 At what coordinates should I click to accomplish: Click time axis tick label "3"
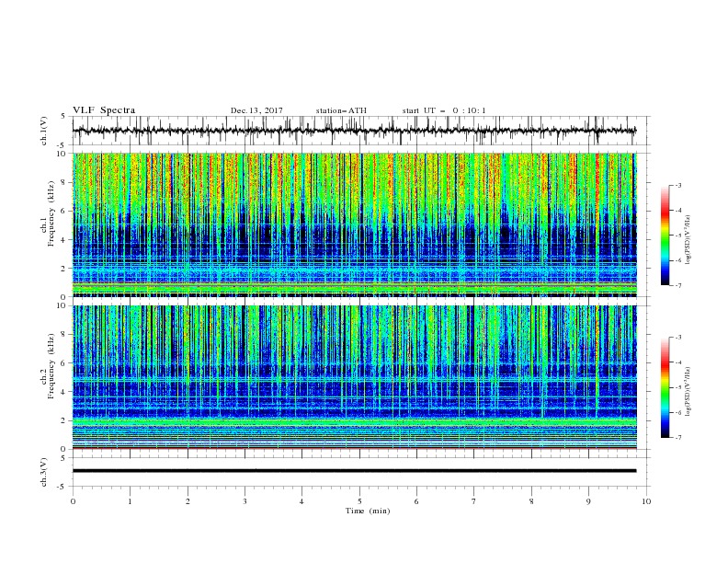click(x=245, y=501)
